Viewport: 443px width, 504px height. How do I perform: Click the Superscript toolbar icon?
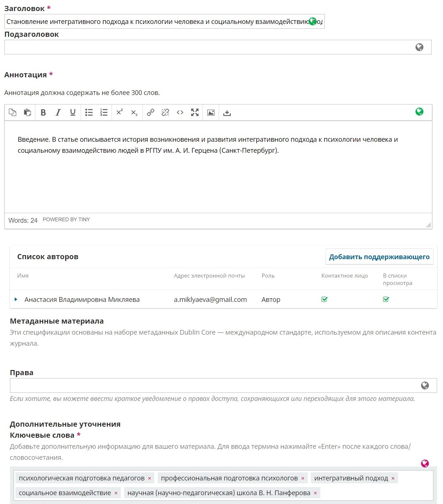pos(119,112)
